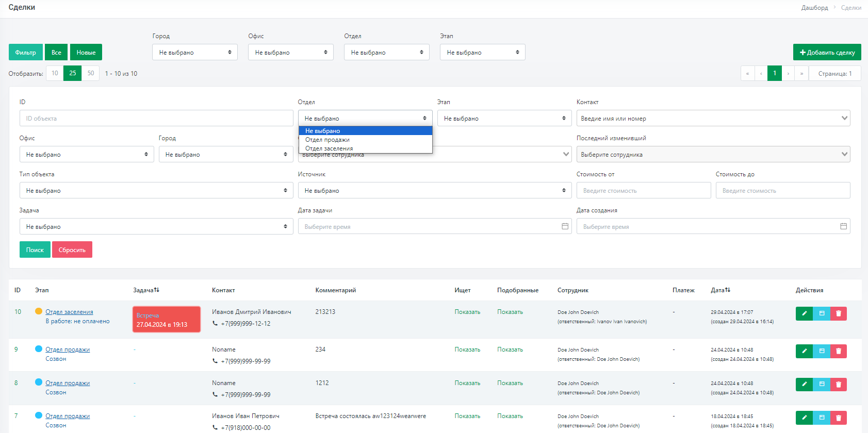
Task: Go to first page with double-left arrow
Action: (747, 73)
